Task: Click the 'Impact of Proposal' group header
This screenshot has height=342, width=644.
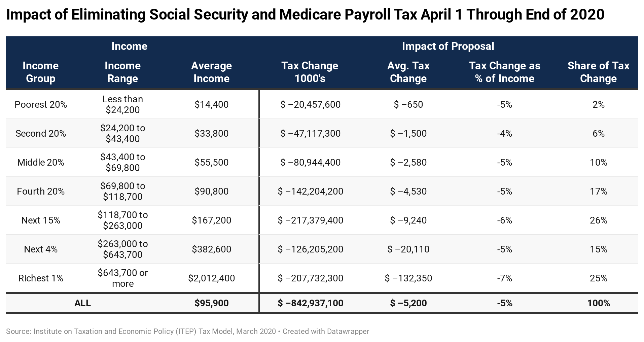Action: tap(448, 46)
